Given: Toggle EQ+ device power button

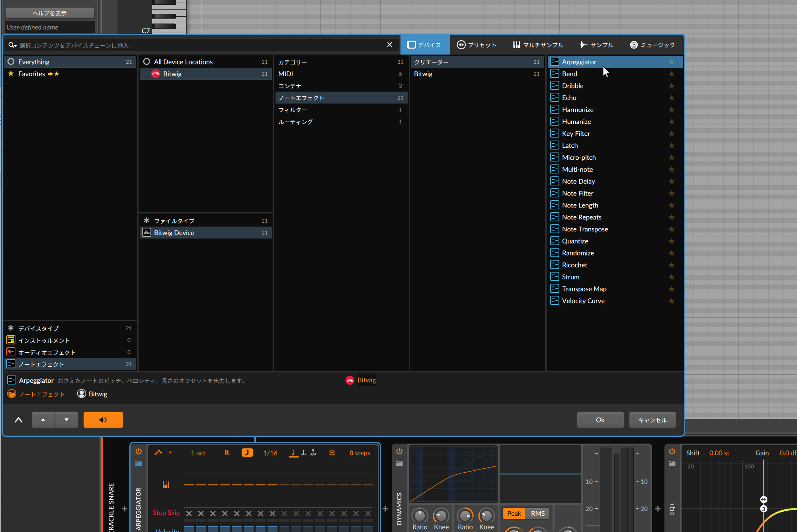Looking at the screenshot, I should (672, 451).
